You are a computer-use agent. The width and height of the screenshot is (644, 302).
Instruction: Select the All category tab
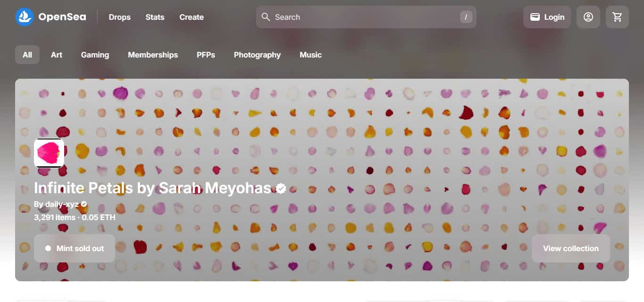(x=27, y=55)
